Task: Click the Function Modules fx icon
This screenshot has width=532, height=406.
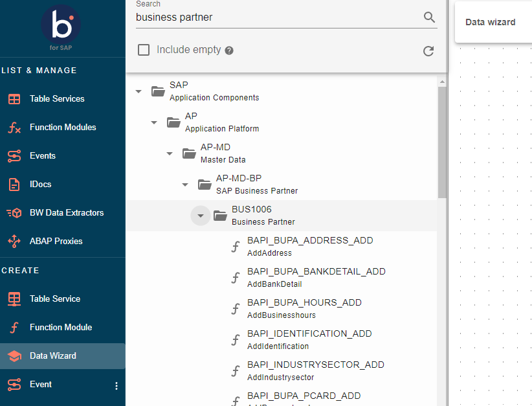Action: tap(14, 128)
